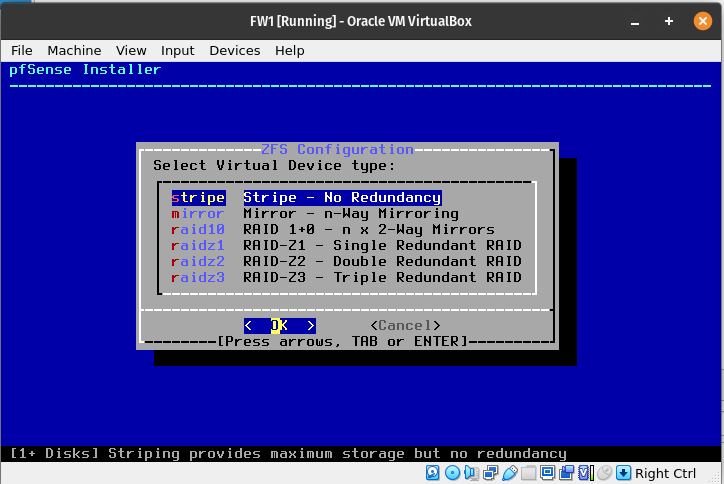The image size is (724, 484).
Task: Select the raidz3 Triple Redundant RAID option
Action: point(346,277)
